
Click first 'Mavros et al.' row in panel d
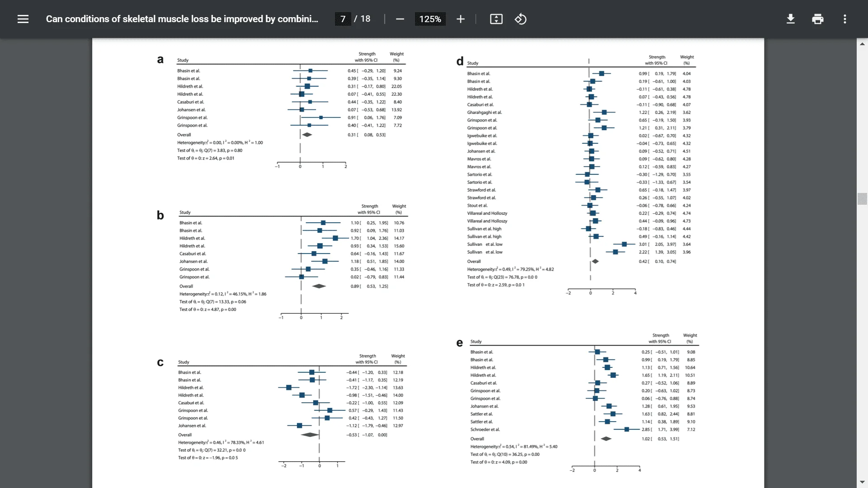579,159
